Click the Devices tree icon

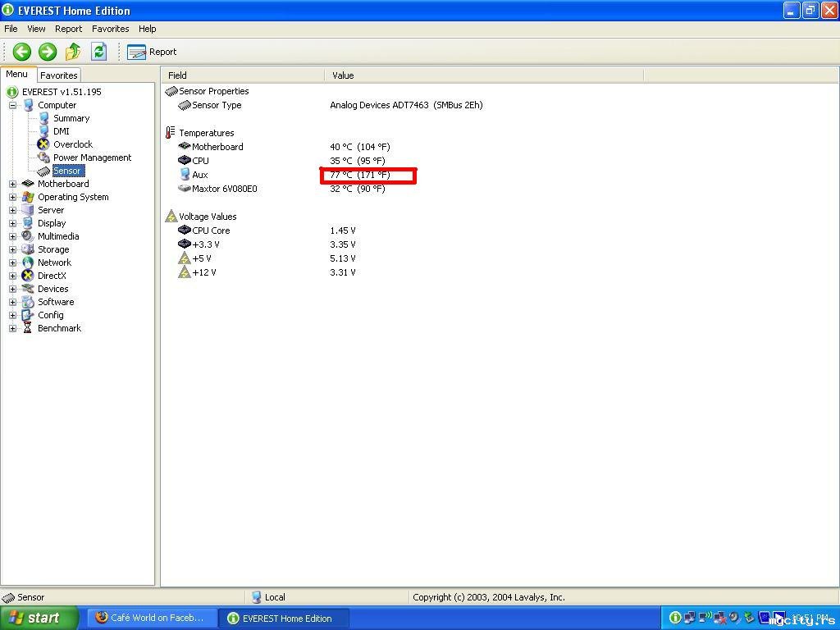coord(28,289)
